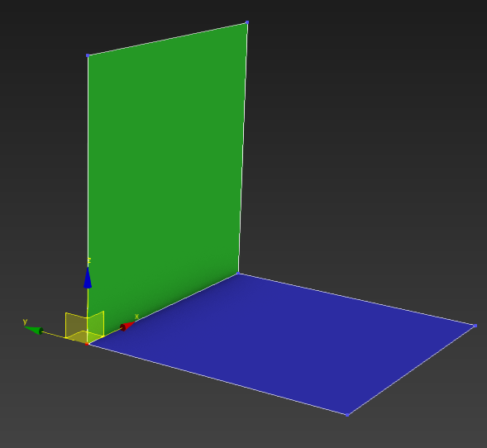
Task: Select the right edge of the blue plane
Action: (x=412, y=370)
